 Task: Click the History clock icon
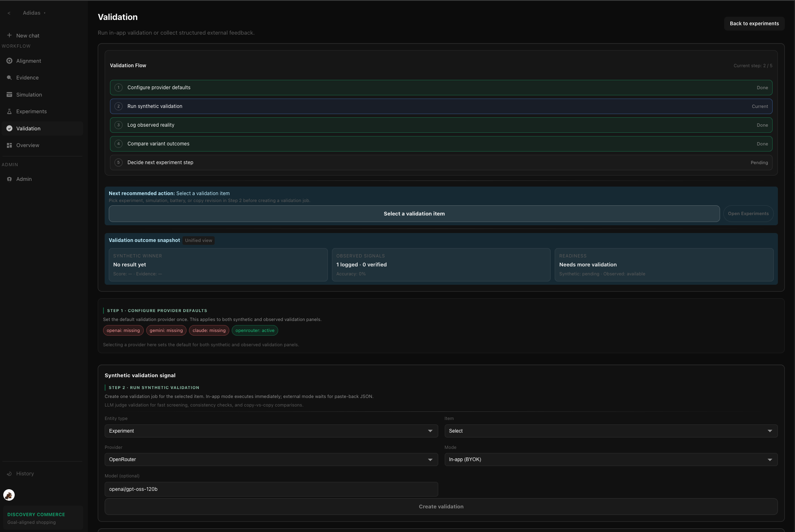(x=9, y=473)
